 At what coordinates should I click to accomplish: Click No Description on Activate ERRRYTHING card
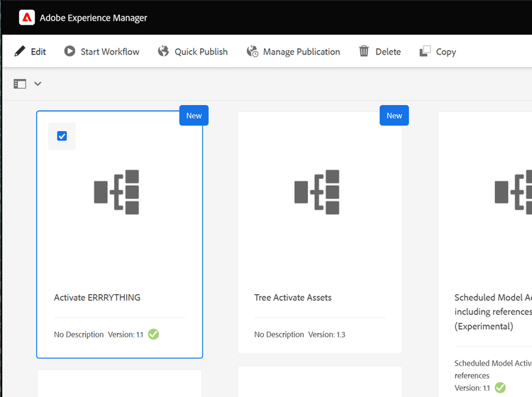[79, 335]
